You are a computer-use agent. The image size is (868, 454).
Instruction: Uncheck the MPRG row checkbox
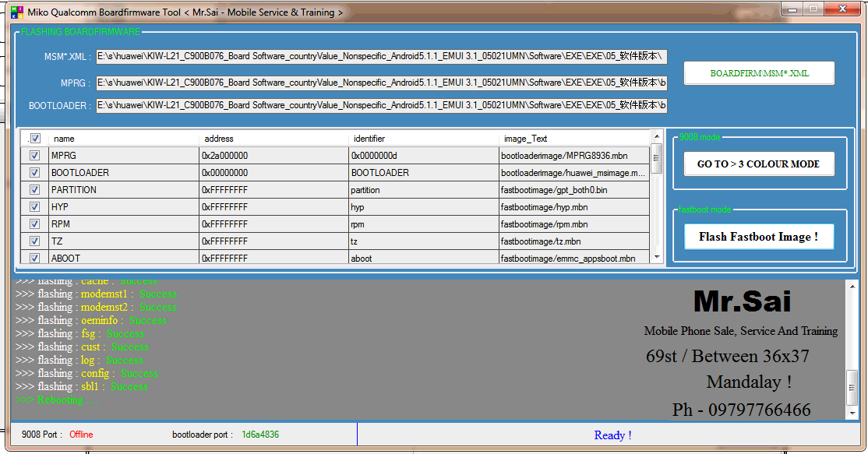pyautogui.click(x=34, y=156)
